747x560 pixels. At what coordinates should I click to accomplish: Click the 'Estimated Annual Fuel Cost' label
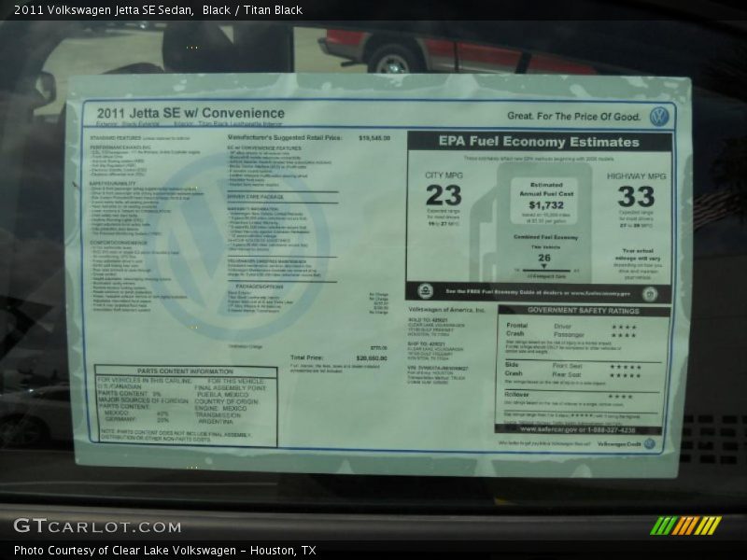tap(546, 189)
